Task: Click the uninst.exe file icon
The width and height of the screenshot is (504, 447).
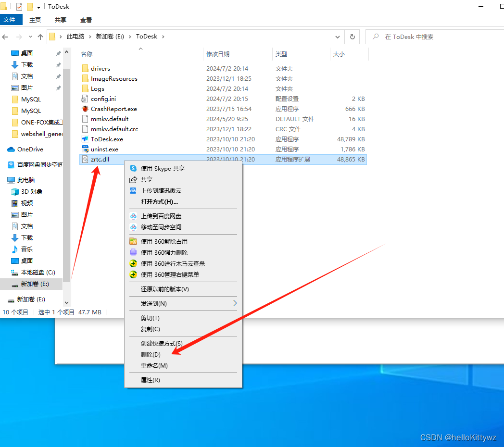Action: point(85,149)
